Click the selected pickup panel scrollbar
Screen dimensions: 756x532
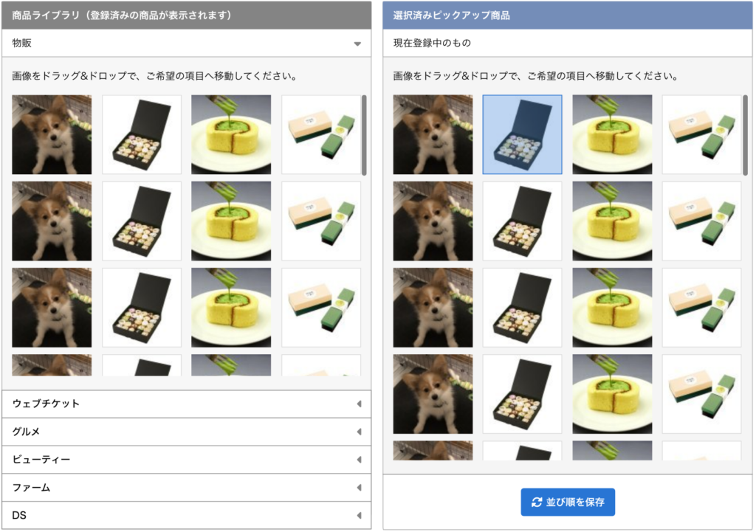pos(746,135)
